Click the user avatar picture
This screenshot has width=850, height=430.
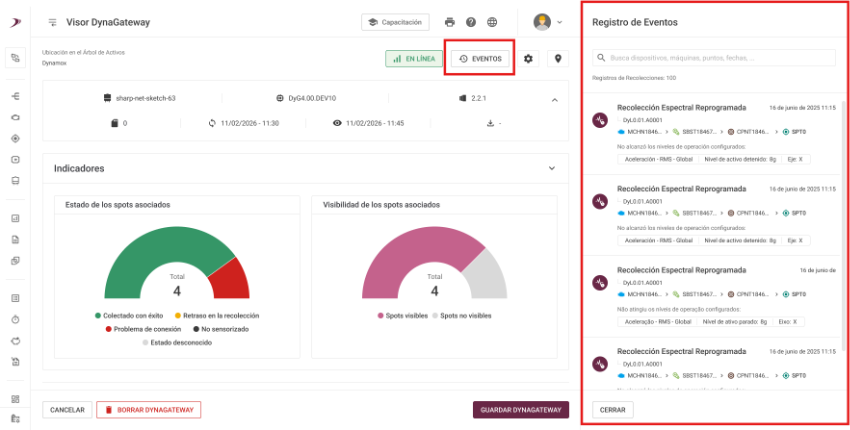pyautogui.click(x=542, y=22)
